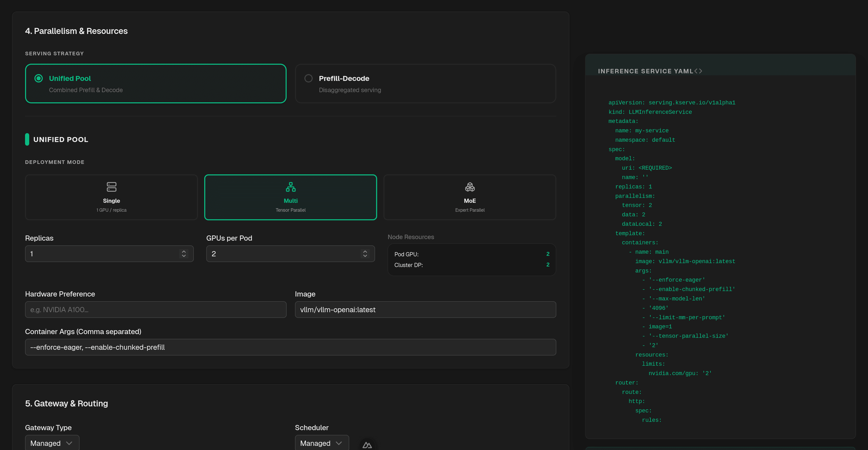
Task: Choose the Multi Tensor Parallel deployment card
Action: [291, 197]
